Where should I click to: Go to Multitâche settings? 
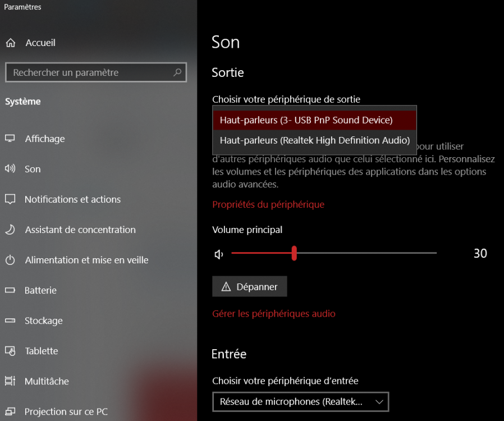pos(47,381)
